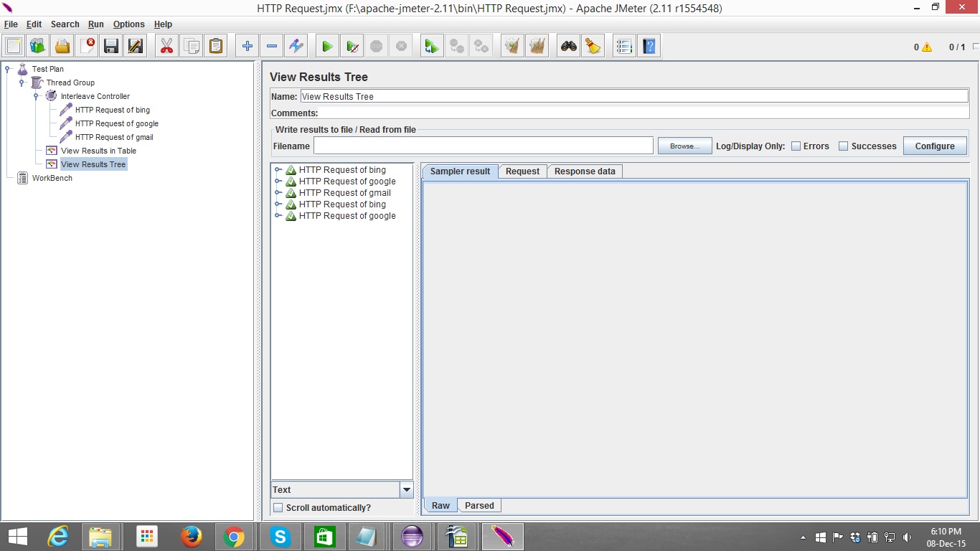Open the Run menu
The image size is (980, 551).
click(96, 24)
